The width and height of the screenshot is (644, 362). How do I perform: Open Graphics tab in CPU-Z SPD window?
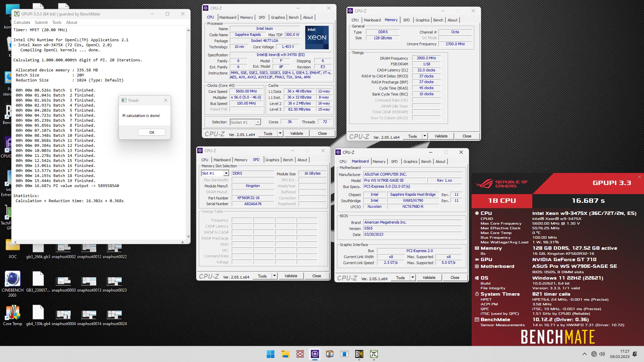pyautogui.click(x=272, y=160)
